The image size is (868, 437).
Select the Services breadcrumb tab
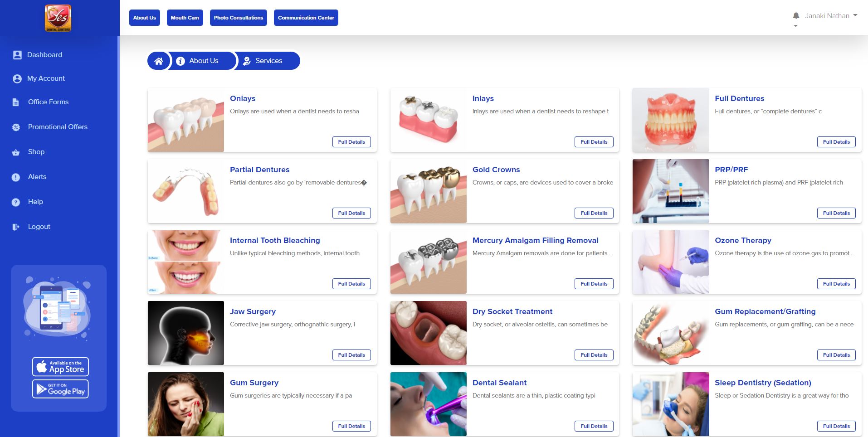263,61
